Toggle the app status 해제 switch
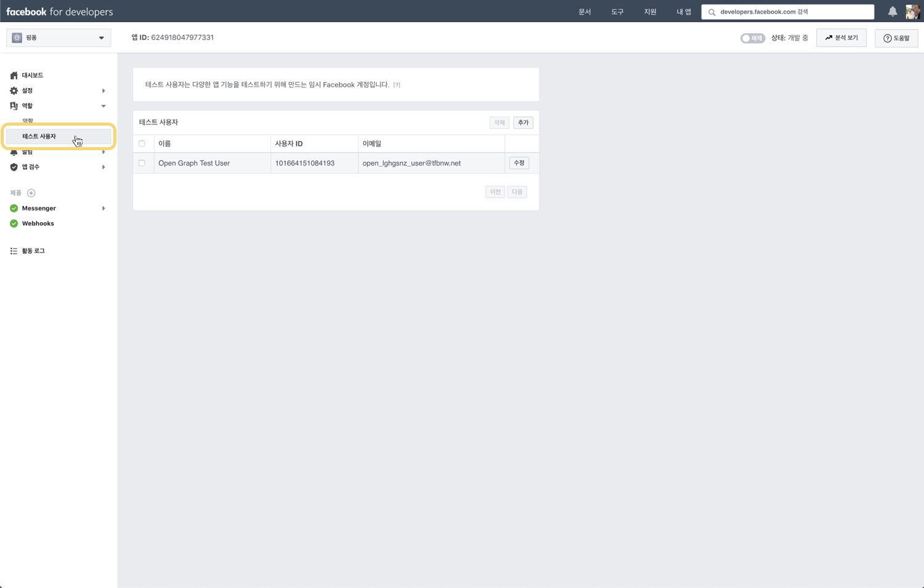 [752, 38]
